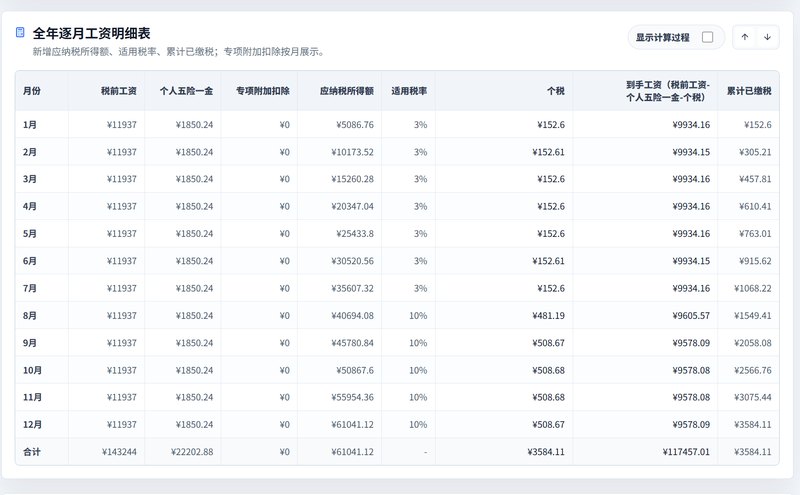Select the 8月 row label
The height and width of the screenshot is (495, 800).
[30, 316]
